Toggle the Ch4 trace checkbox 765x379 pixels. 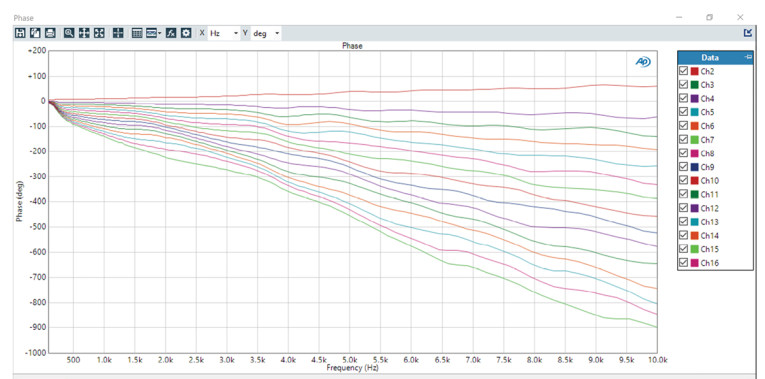(x=684, y=99)
